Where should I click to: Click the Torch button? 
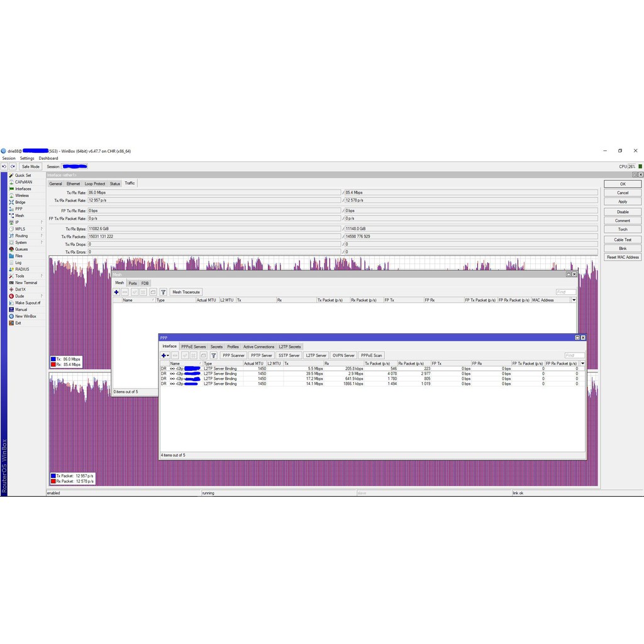click(623, 230)
